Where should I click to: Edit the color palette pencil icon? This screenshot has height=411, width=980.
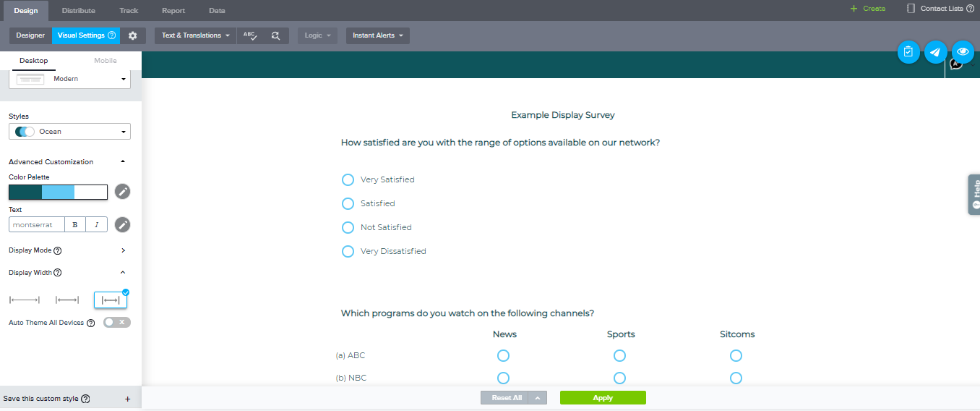tap(123, 192)
